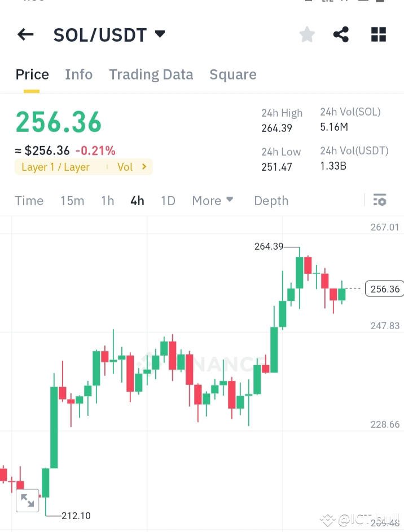Screen dimensions: 404x532
Task: Tap the fullscreen expand icon on the chart
Action: click(x=27, y=500)
